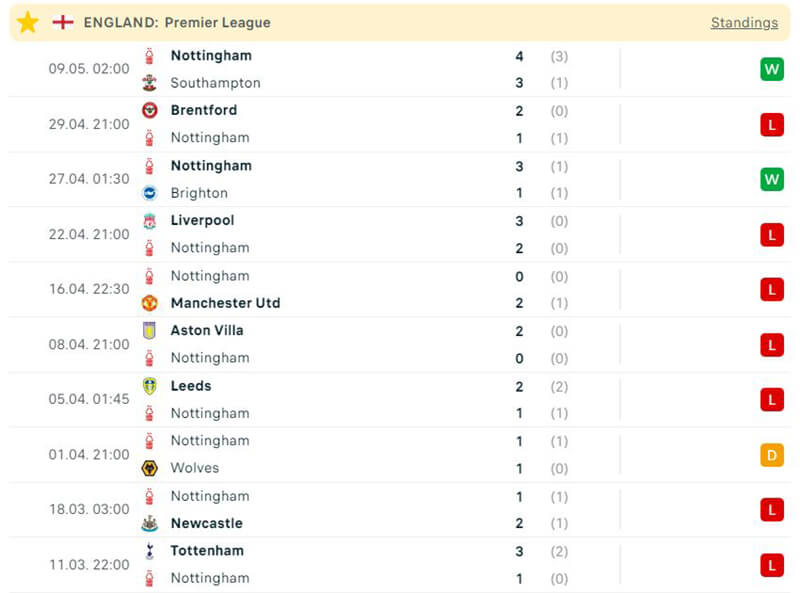Click the red L badge for Brentford match

tap(771, 124)
